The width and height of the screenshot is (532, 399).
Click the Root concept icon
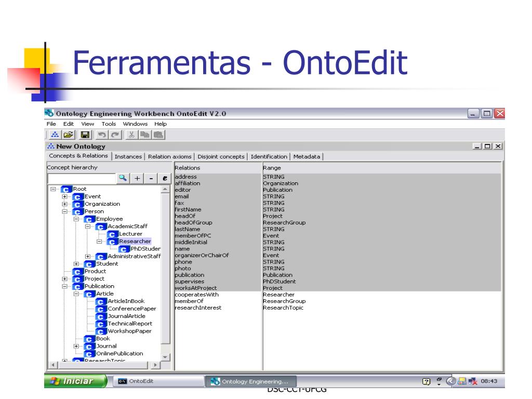66,189
